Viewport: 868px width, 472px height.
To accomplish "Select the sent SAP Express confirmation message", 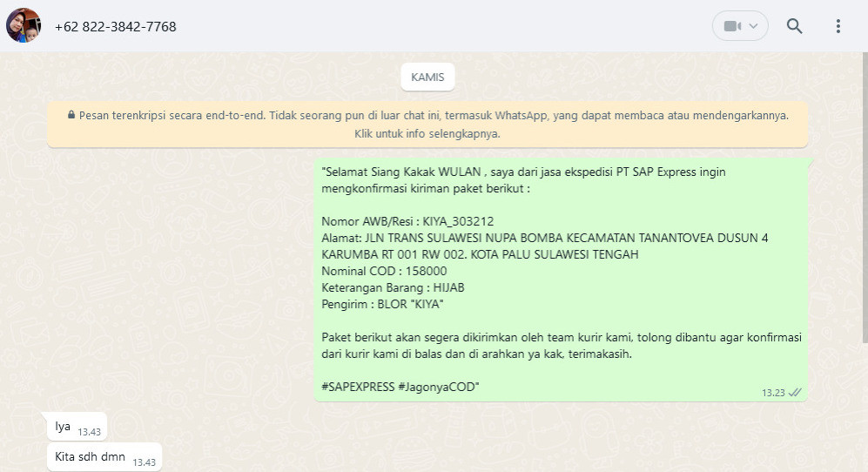I will (561, 280).
